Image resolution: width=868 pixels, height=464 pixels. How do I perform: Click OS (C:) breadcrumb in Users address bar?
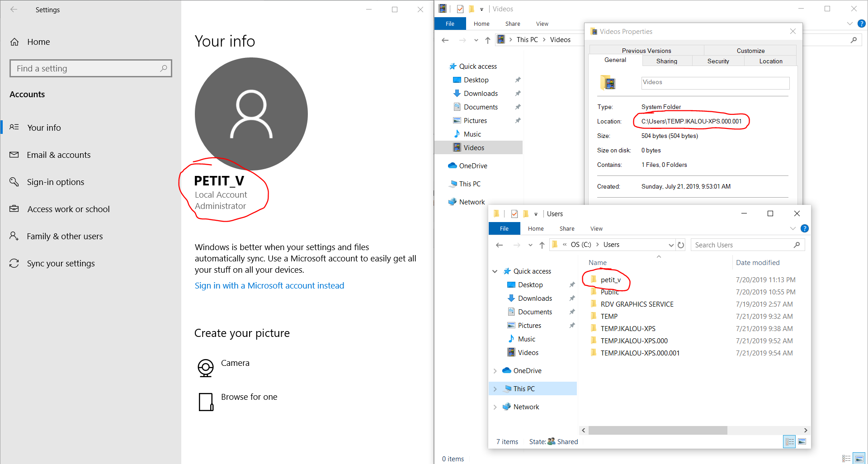tap(580, 245)
